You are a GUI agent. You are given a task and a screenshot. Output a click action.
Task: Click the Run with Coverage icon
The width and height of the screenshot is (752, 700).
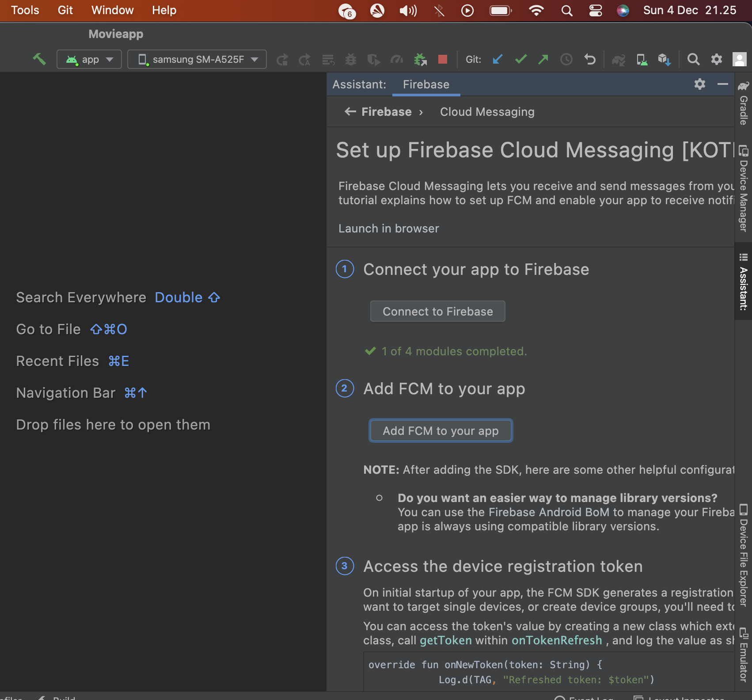[x=374, y=60]
